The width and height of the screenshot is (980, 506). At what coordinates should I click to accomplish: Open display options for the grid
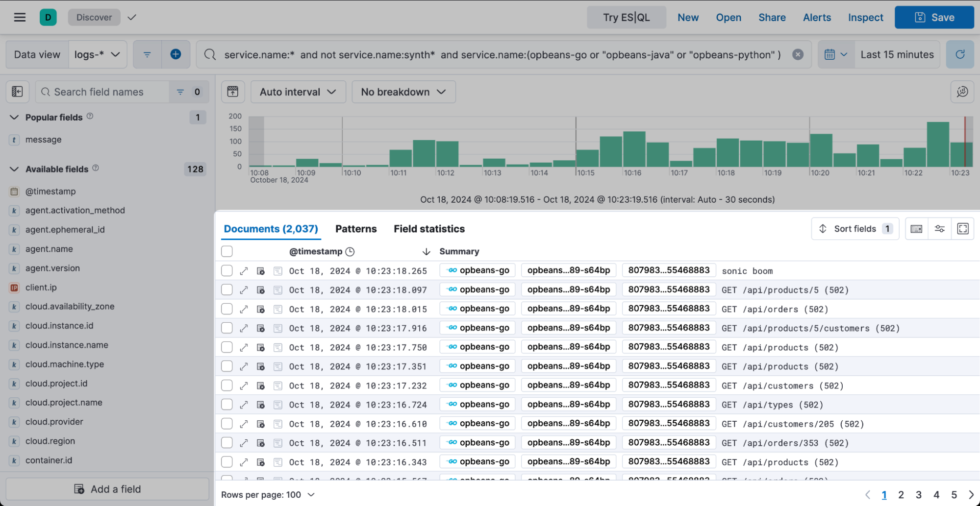point(939,229)
